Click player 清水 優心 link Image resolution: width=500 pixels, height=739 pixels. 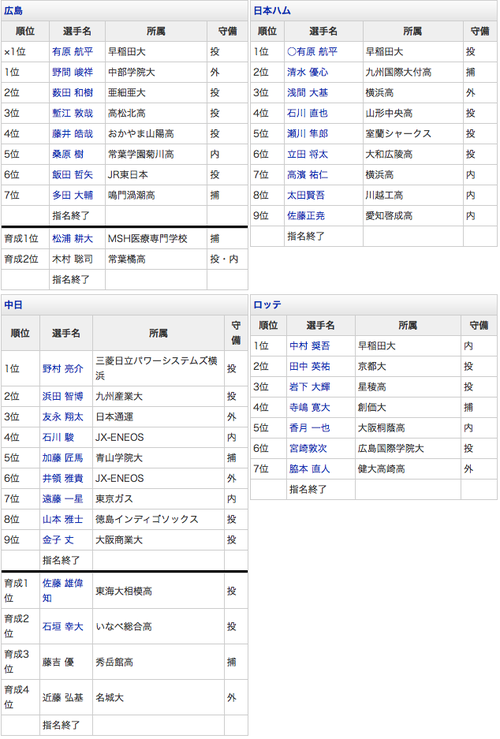tap(308, 72)
